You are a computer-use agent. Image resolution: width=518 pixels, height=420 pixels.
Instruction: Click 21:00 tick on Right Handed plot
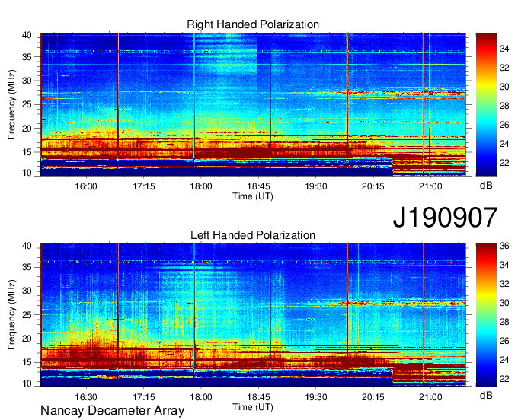click(430, 186)
